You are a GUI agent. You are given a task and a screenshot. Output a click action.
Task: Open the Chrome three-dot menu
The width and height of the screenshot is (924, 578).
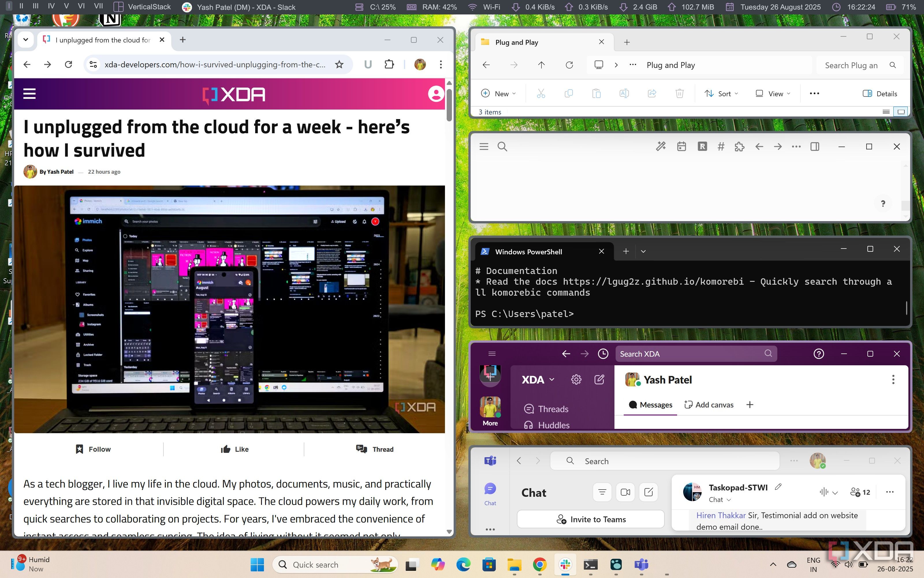pyautogui.click(x=441, y=65)
